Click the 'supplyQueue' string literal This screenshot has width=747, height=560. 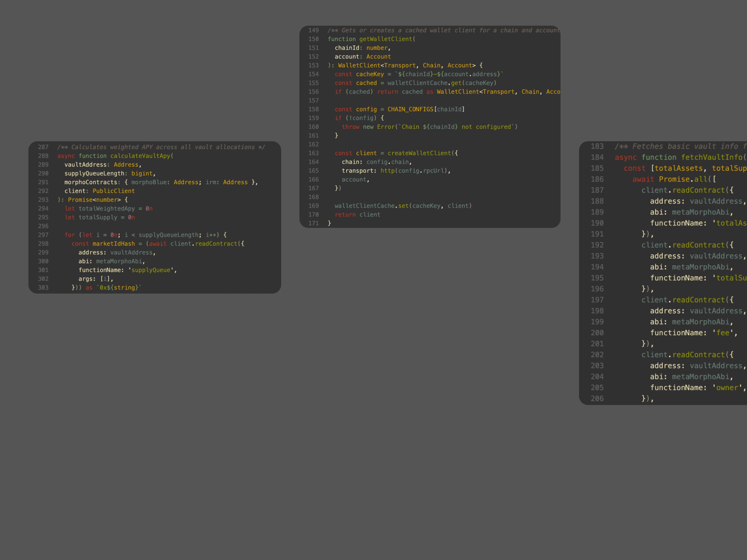click(x=151, y=270)
